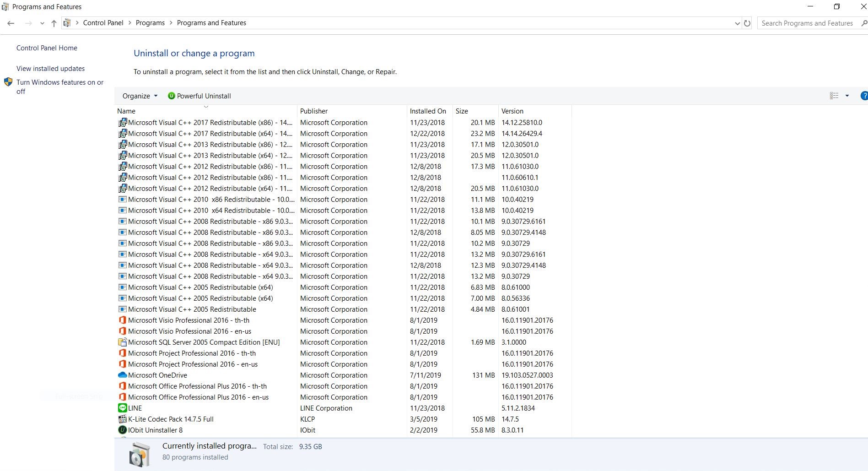This screenshot has width=868, height=471.
Task: Select Visio Professional 2016 th-th icon
Action: click(x=123, y=320)
